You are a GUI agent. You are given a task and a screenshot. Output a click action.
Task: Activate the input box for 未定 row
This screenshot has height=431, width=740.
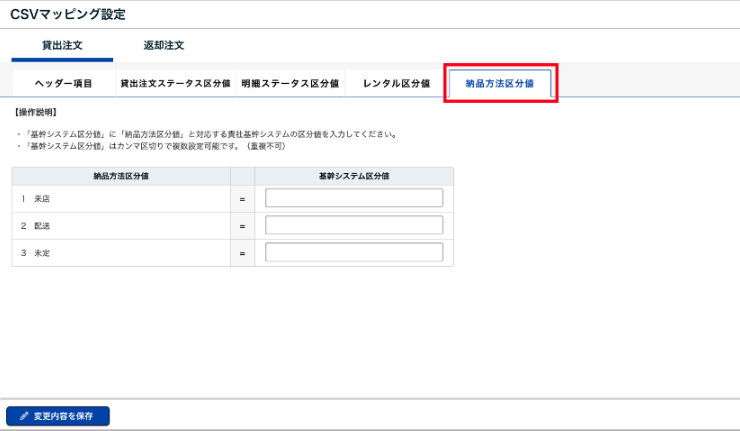tap(354, 253)
